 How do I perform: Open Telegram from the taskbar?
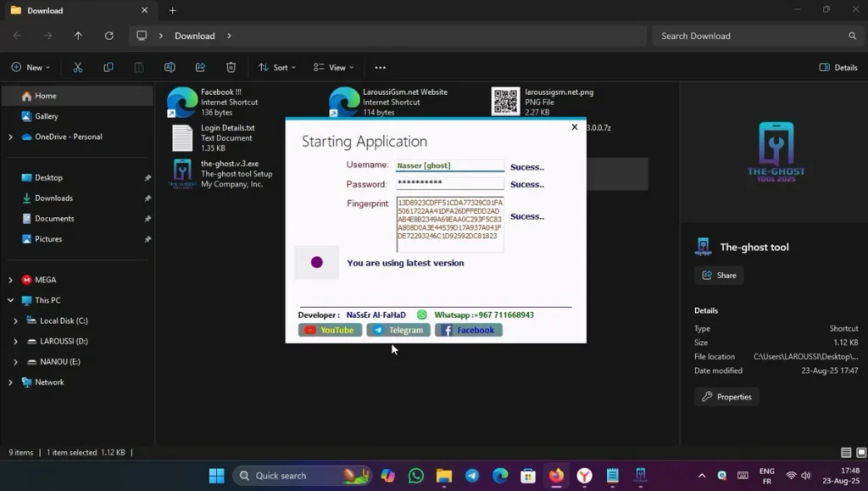click(x=472, y=476)
